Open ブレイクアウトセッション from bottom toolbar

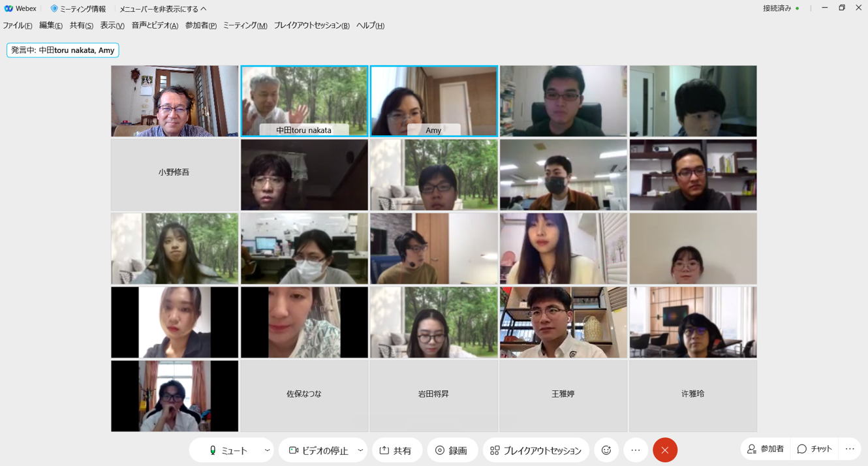point(536,450)
